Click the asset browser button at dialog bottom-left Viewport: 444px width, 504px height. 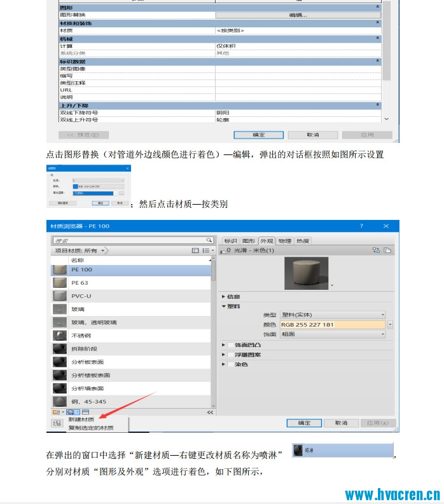pyautogui.click(x=57, y=423)
